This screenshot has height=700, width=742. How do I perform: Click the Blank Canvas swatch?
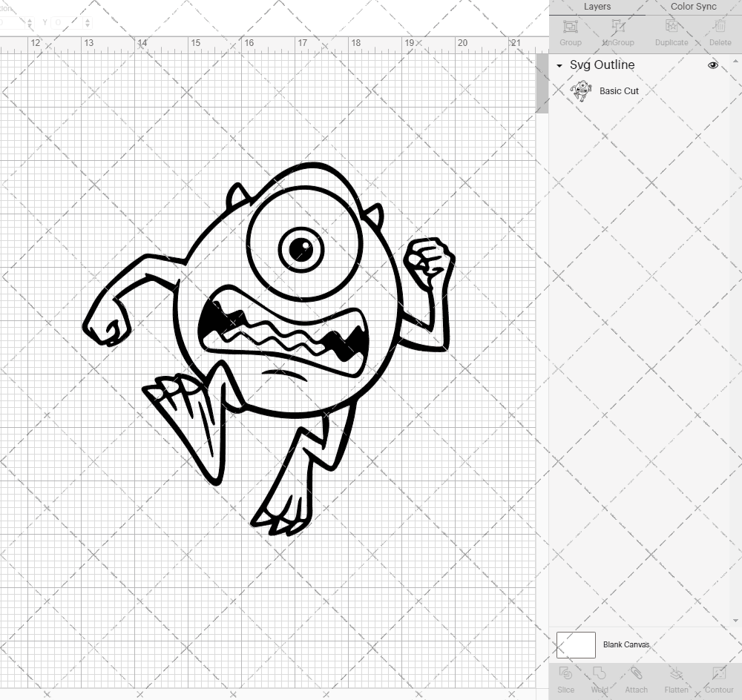coord(576,644)
